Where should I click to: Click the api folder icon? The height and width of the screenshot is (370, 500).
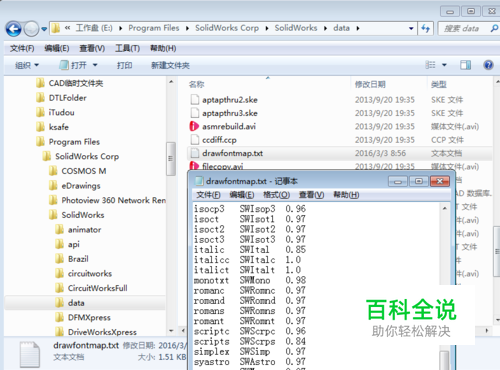[59, 244]
